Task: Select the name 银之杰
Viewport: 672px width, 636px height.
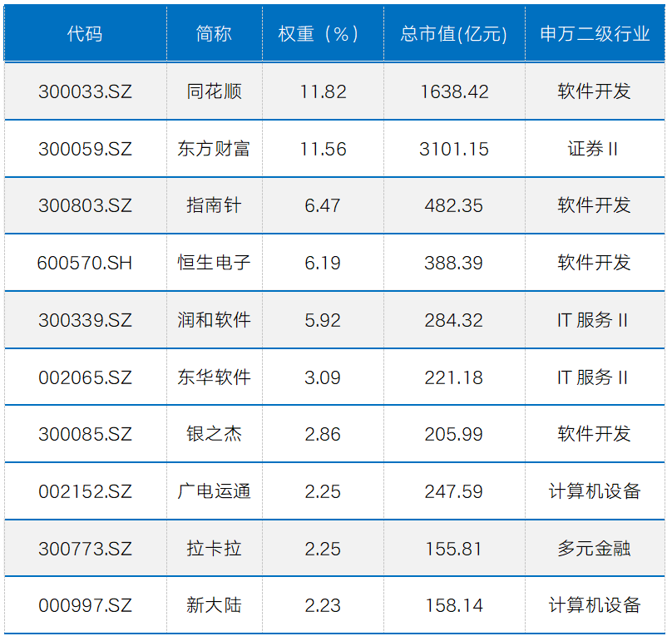Action: (214, 434)
